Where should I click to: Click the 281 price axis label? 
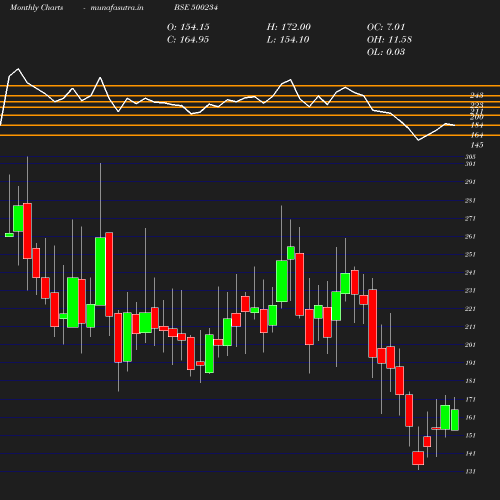click(x=470, y=201)
